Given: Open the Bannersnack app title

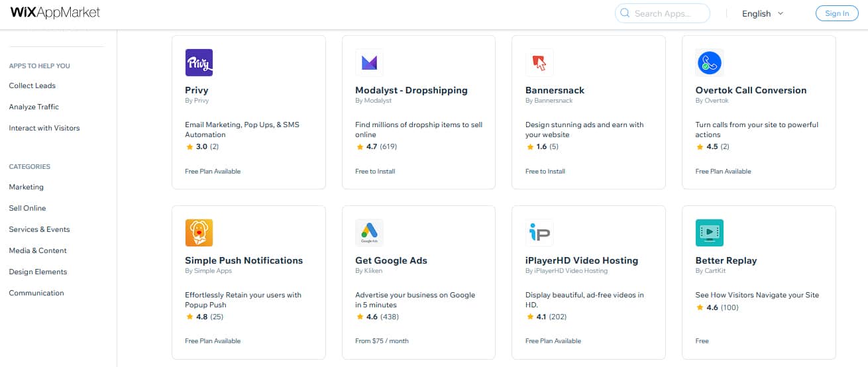Looking at the screenshot, I should coord(555,90).
